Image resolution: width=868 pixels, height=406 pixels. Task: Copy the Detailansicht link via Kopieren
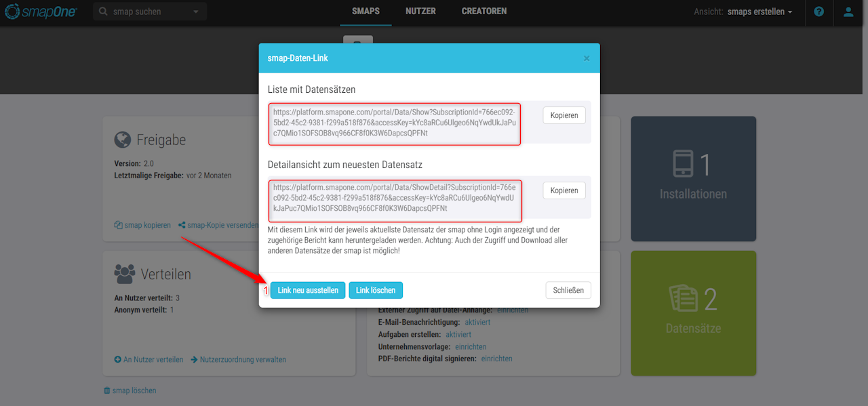564,190
